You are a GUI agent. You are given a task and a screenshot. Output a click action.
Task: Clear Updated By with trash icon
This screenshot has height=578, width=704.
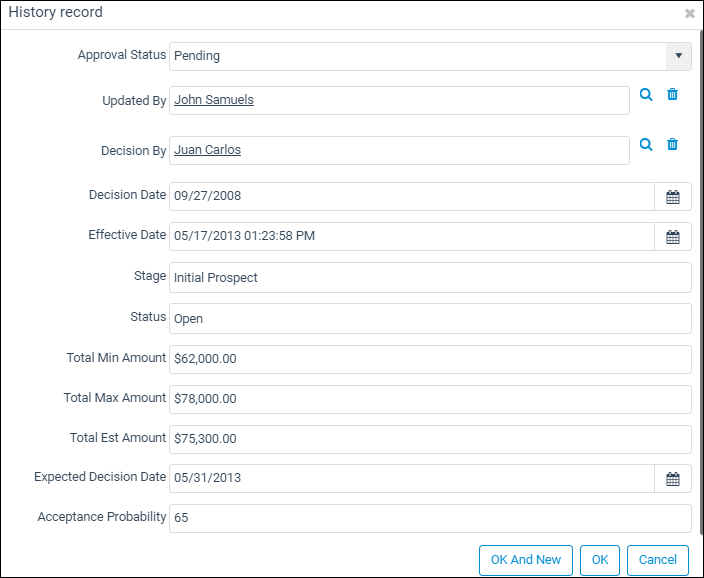(672, 94)
